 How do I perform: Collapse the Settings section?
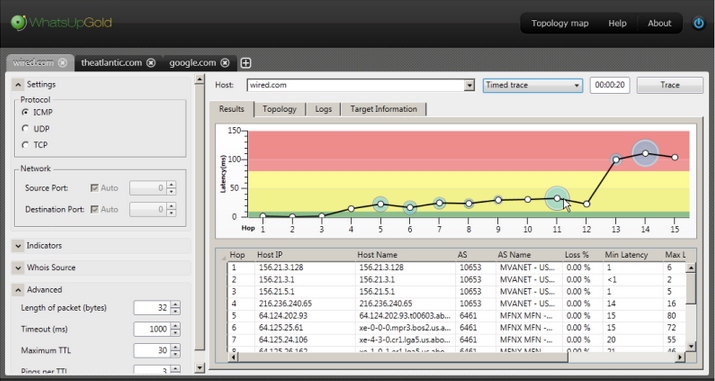point(18,85)
